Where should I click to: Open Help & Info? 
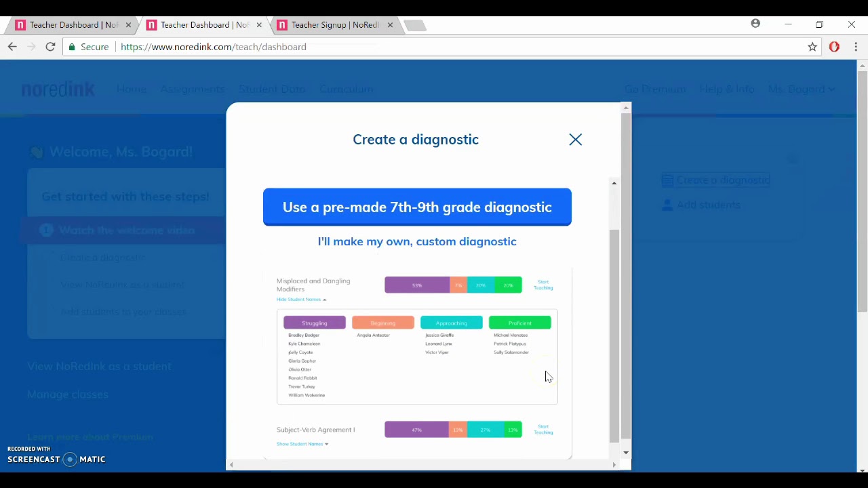coord(727,89)
